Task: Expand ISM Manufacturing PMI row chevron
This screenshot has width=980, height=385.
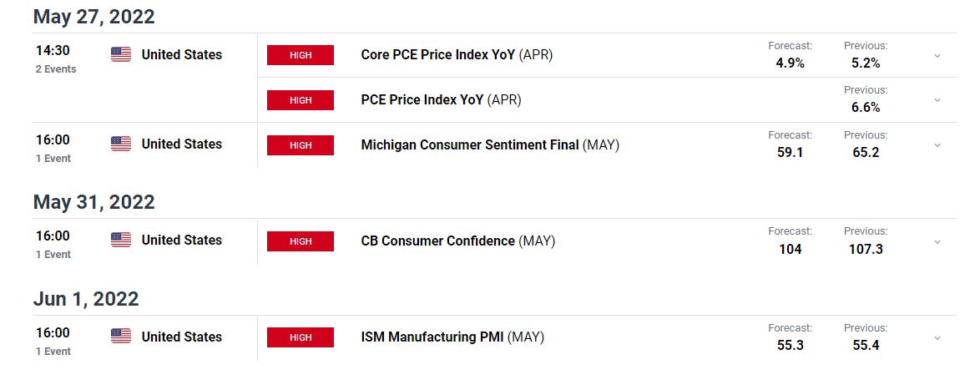Action: [x=937, y=338]
